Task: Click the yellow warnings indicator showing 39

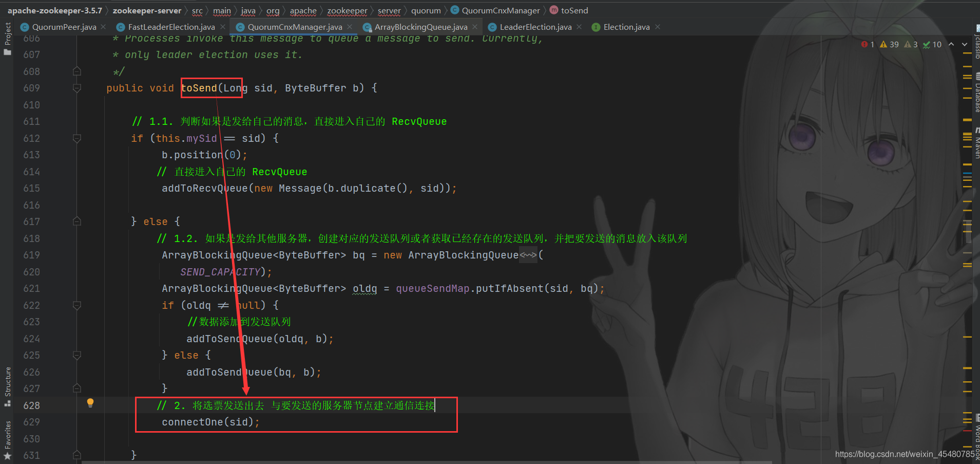Action: tap(889, 44)
